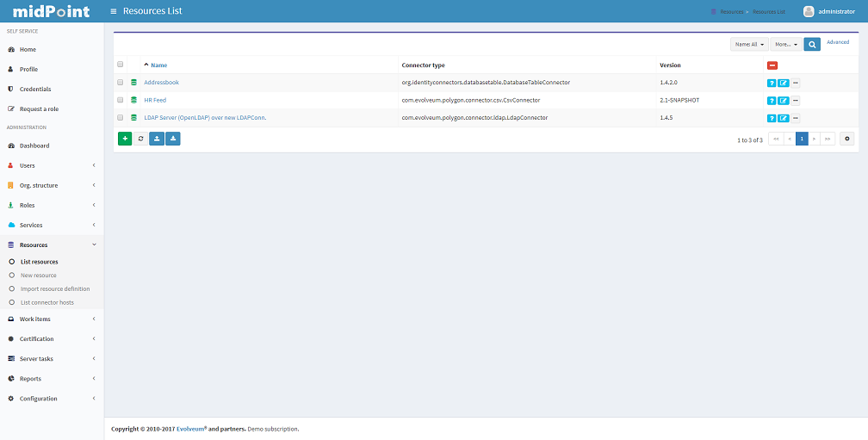Open the Addressbook resource link
The height and width of the screenshot is (440, 868).
coord(161,83)
